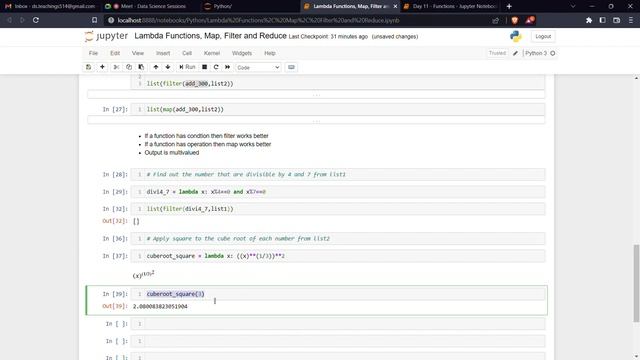
Task: Open the command palette keyboard icon
Action: (291, 67)
